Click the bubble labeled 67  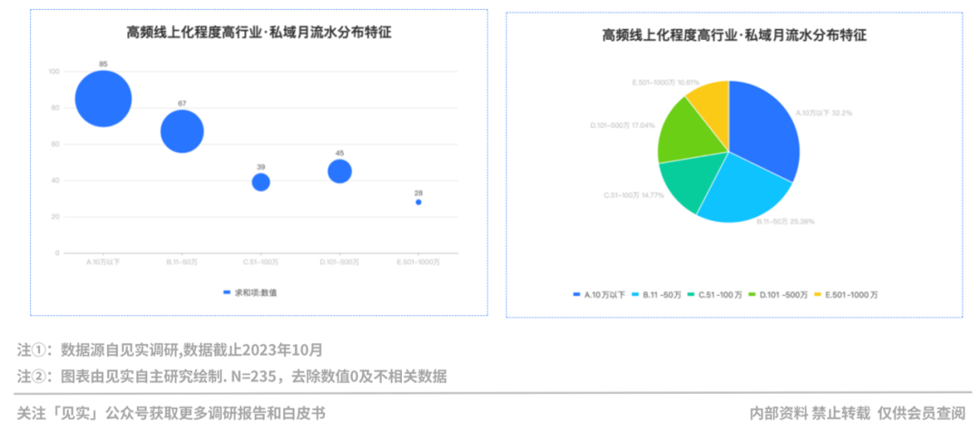181,132
